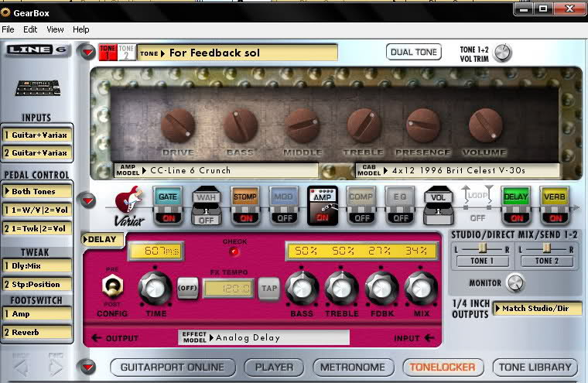Select the WAH pedal icon
The height and width of the screenshot is (383, 588).
point(207,203)
